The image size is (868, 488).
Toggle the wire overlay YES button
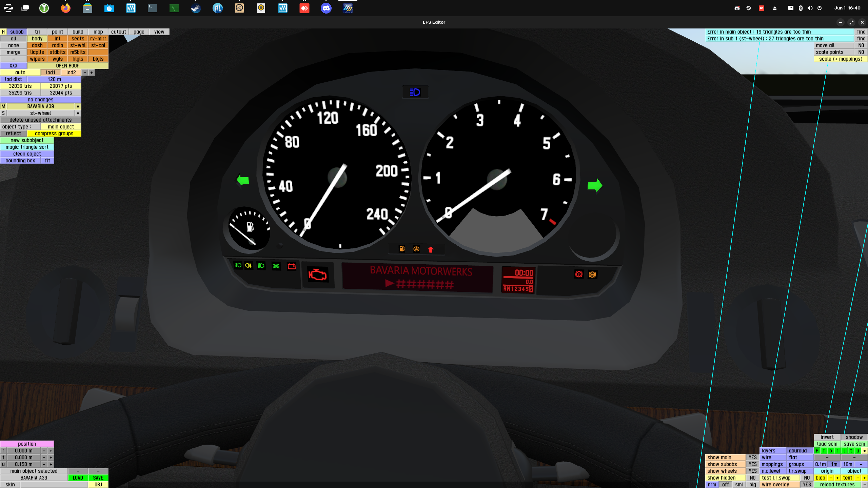[807, 485]
